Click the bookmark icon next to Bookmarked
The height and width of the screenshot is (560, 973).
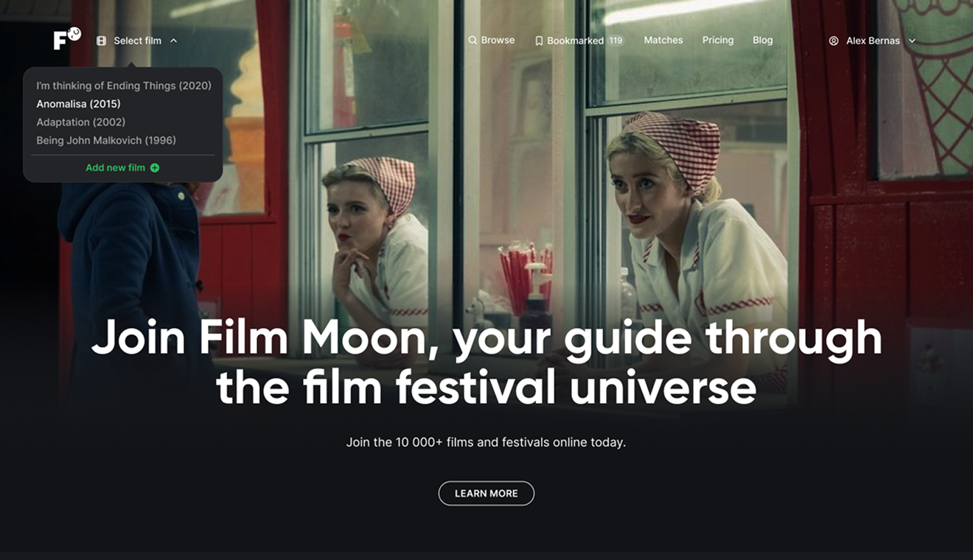(x=539, y=41)
